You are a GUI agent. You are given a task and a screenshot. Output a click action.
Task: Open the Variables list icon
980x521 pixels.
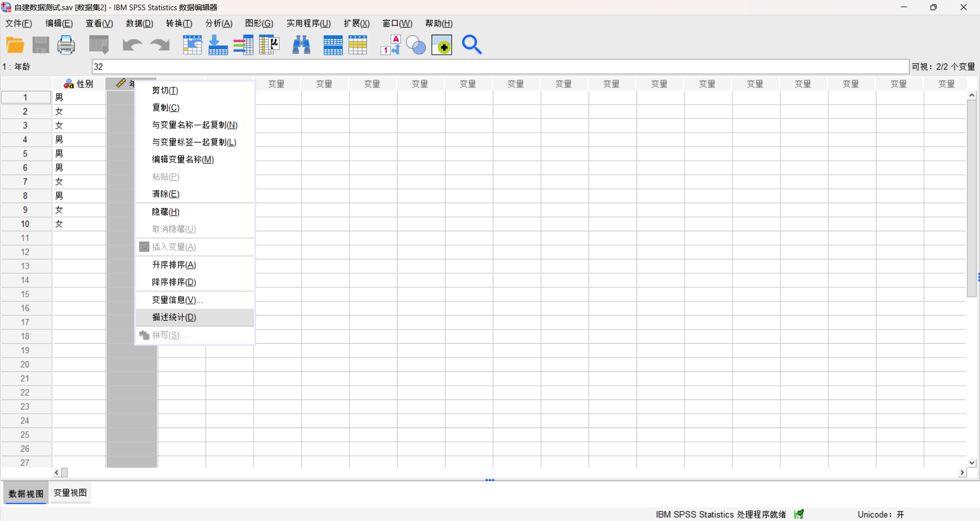pyautogui.click(x=243, y=45)
